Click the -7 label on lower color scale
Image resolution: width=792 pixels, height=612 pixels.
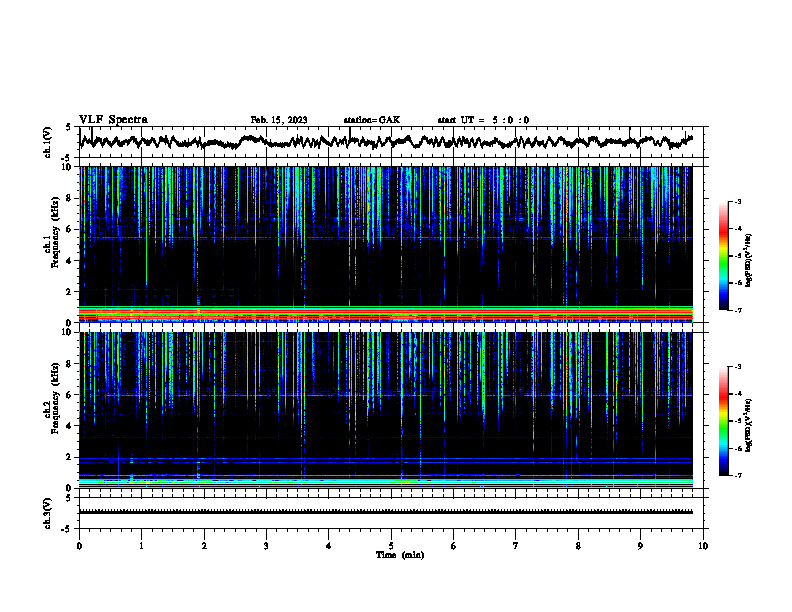pos(737,475)
